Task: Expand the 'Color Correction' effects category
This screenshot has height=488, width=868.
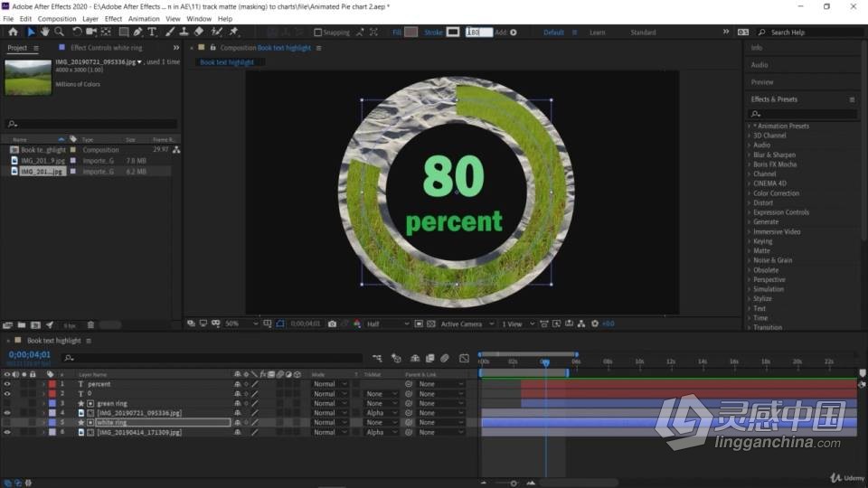Action: pos(750,193)
